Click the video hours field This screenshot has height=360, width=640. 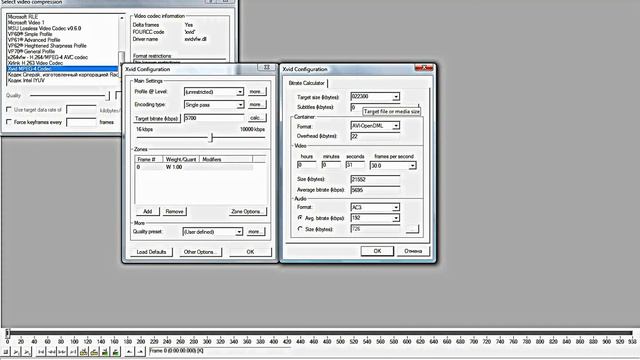tap(307, 165)
